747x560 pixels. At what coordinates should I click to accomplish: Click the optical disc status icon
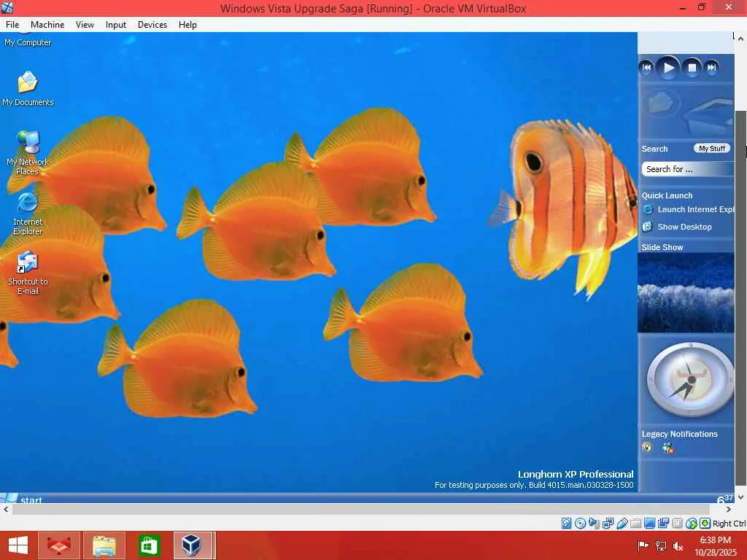580,524
